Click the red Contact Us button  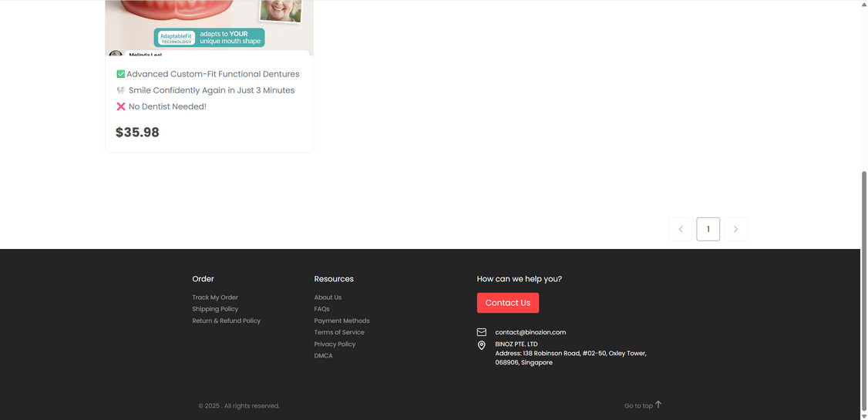pos(508,303)
